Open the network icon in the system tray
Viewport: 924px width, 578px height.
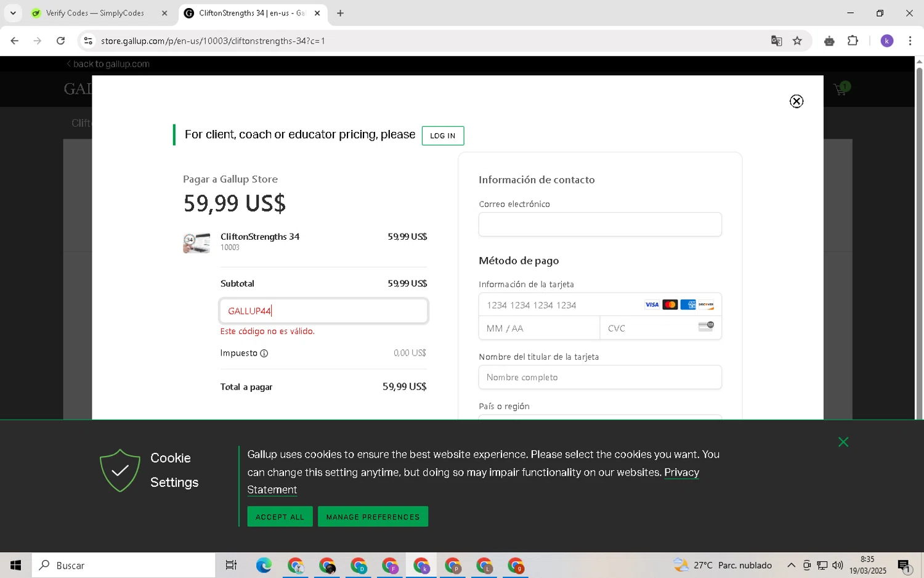pos(822,565)
